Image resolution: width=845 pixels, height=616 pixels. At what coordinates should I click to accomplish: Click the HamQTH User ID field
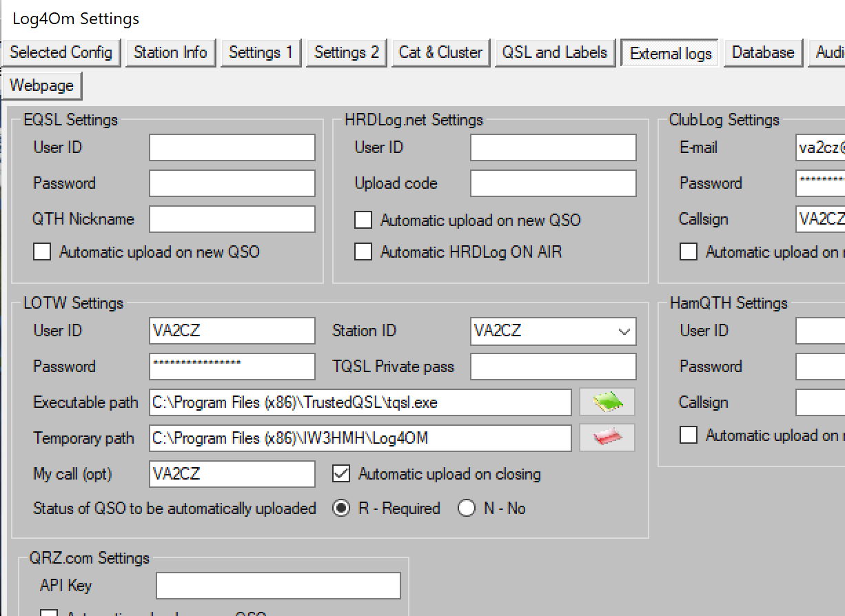(820, 331)
